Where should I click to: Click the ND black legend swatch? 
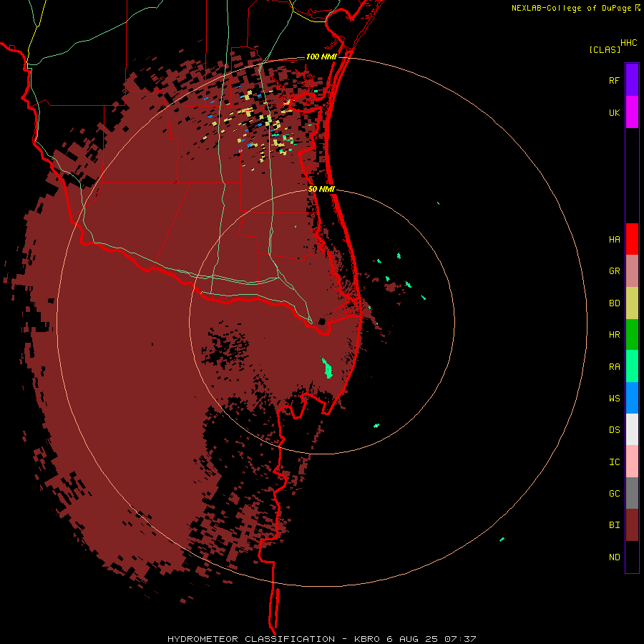[x=632, y=557]
